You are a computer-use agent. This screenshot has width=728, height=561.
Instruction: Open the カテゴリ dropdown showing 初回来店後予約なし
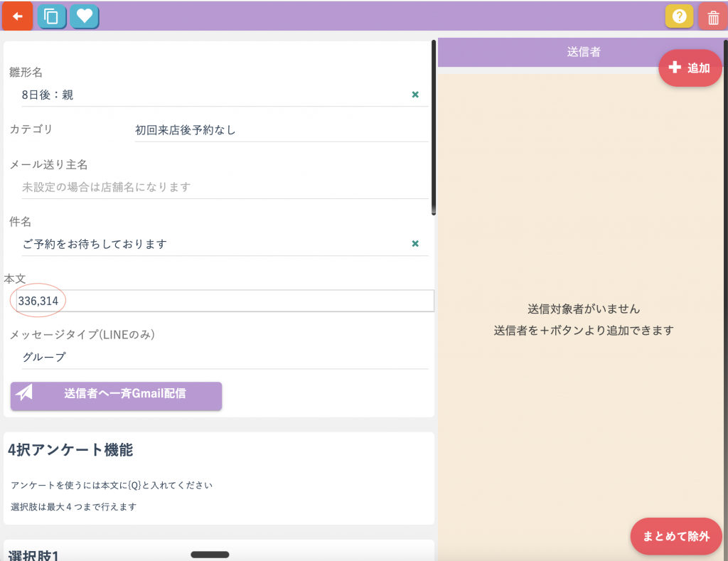click(282, 131)
